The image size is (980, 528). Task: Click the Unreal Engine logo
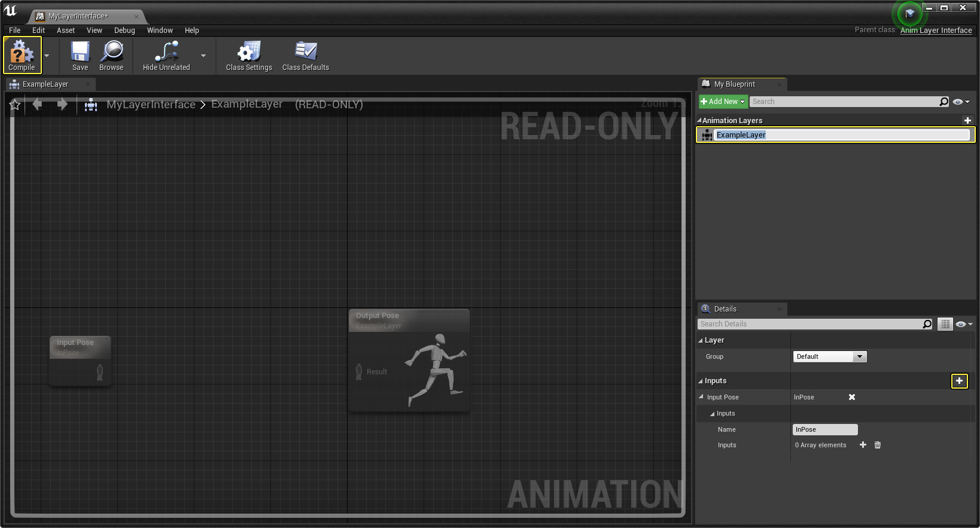click(10, 10)
